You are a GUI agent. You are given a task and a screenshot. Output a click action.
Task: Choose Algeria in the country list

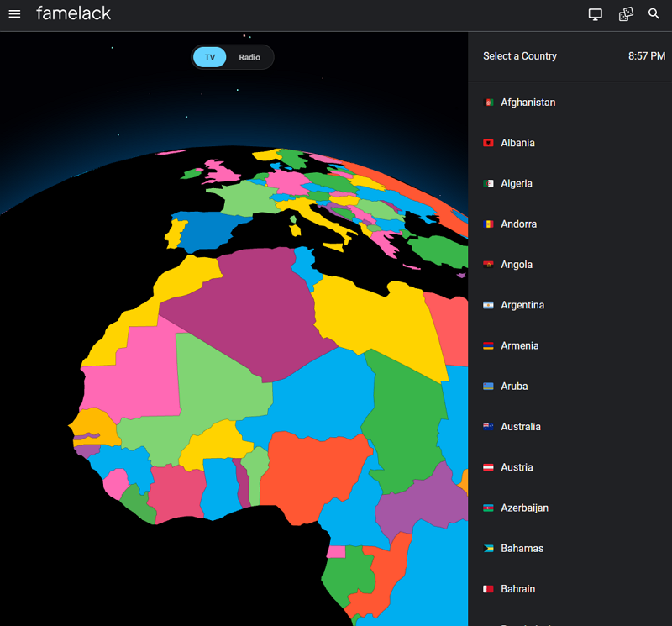tap(570, 183)
